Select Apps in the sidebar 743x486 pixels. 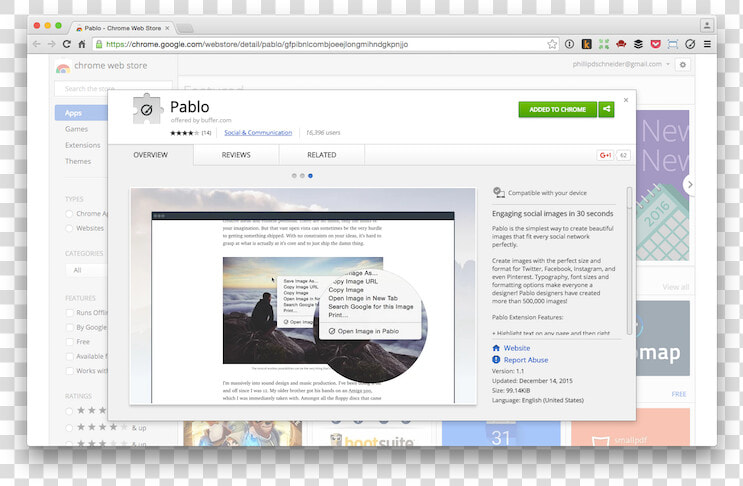(81, 113)
